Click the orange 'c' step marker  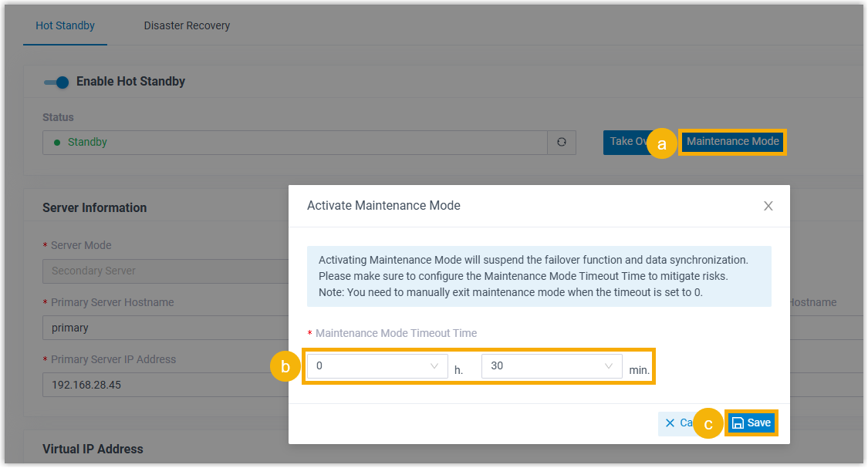tap(708, 425)
